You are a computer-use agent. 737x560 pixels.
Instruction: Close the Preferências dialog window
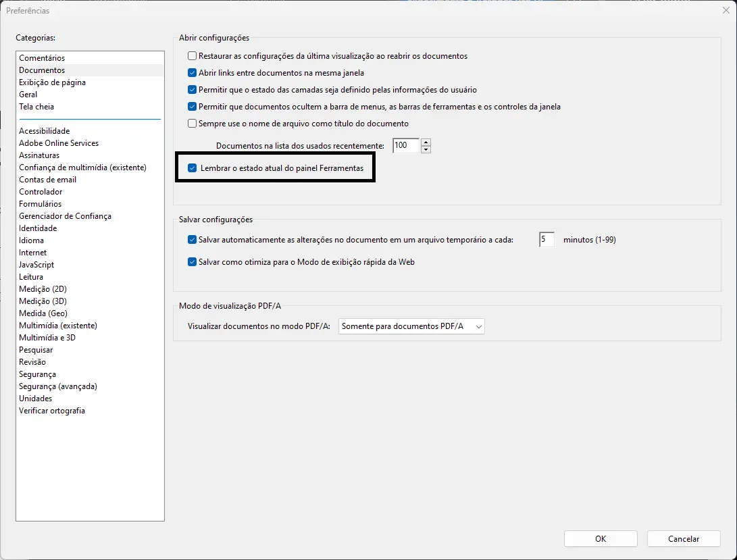726,10
